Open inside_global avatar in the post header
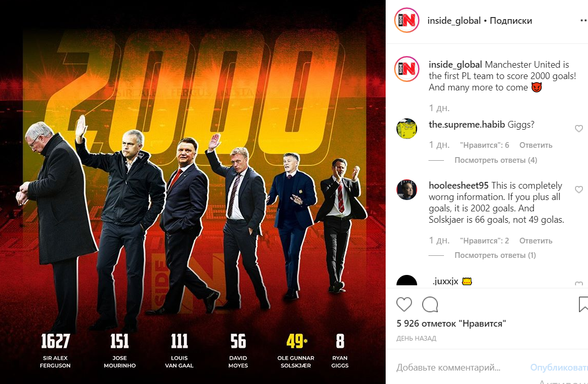588x384 pixels. [406, 20]
